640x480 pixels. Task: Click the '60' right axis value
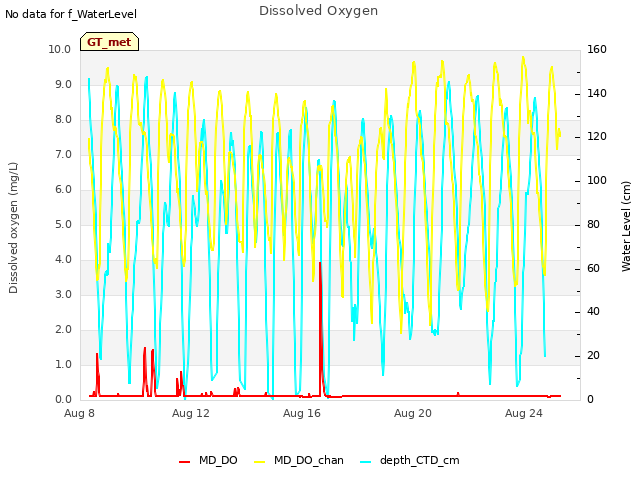pyautogui.click(x=593, y=268)
